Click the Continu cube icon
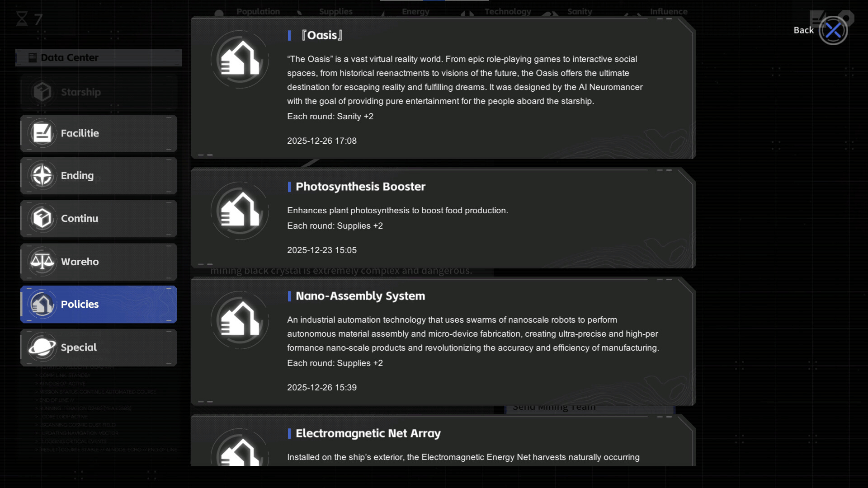Image resolution: width=868 pixels, height=488 pixels. point(42,218)
